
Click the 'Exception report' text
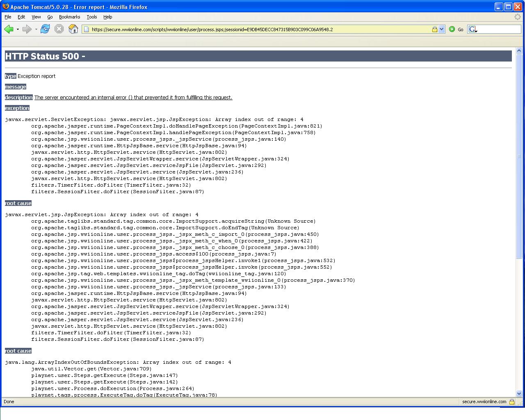pos(37,76)
